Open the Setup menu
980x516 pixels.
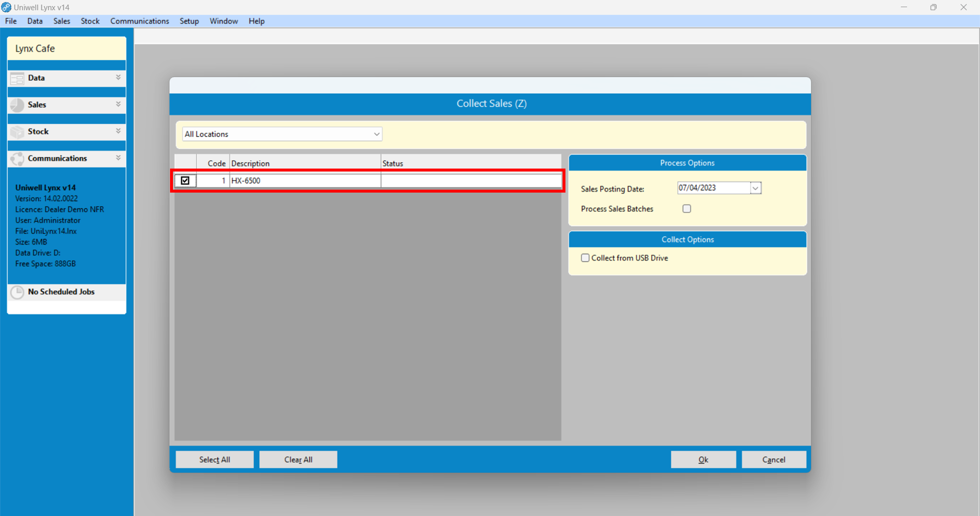[189, 21]
